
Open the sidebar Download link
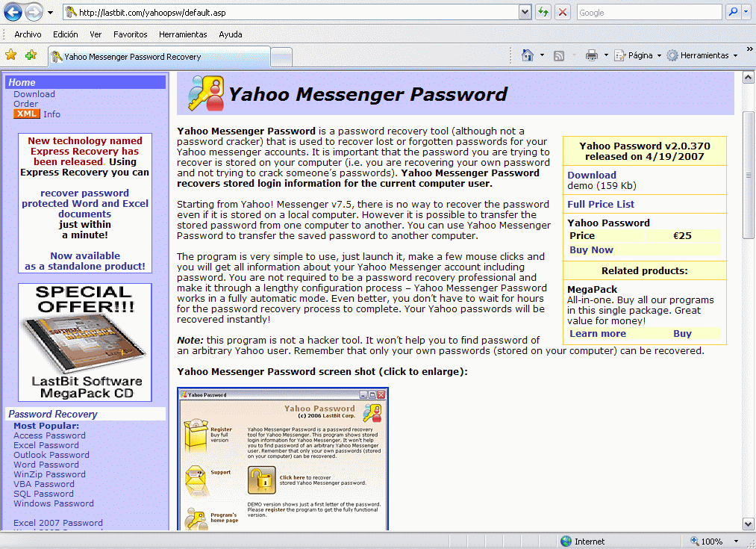pos(34,94)
